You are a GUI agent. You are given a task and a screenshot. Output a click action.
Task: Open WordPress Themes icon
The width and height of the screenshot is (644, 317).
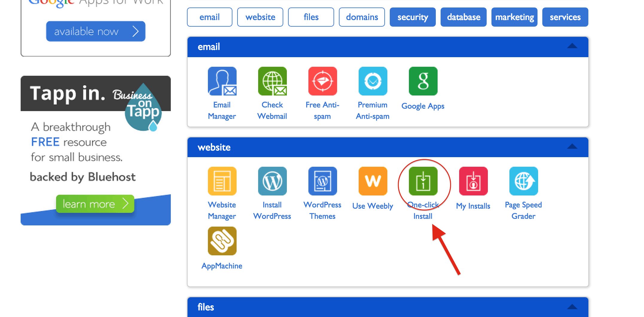[322, 181]
